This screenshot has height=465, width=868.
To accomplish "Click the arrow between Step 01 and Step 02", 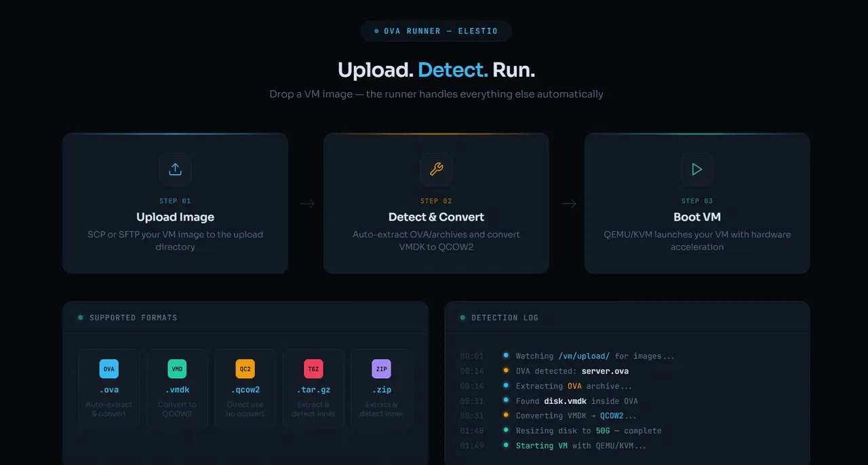I will 307,204.
